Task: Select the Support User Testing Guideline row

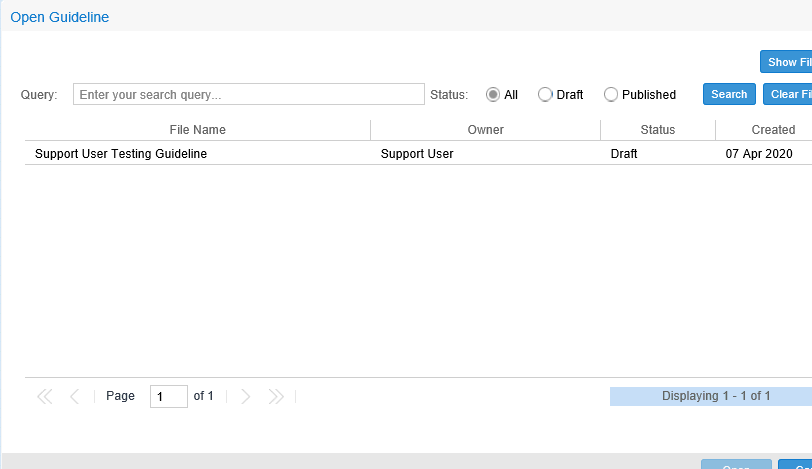Action: point(121,154)
